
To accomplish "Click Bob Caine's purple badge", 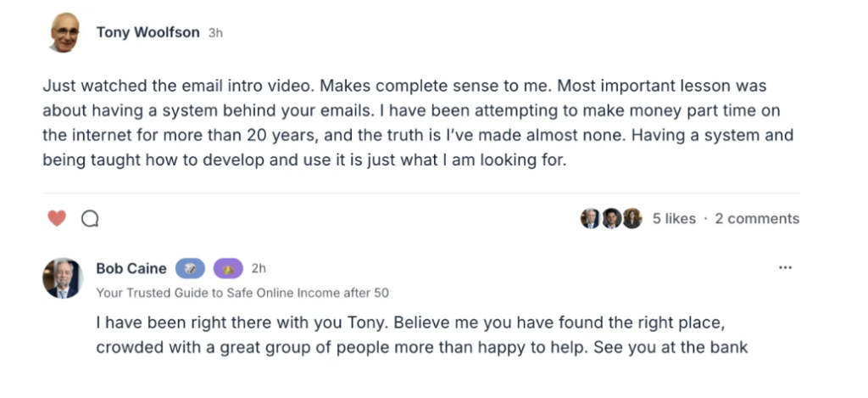I will [229, 269].
